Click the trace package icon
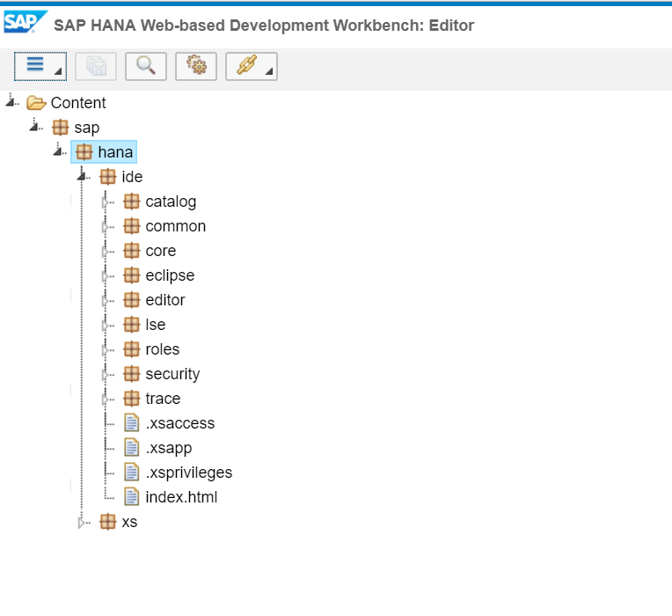This screenshot has height=616, width=672. point(132,399)
